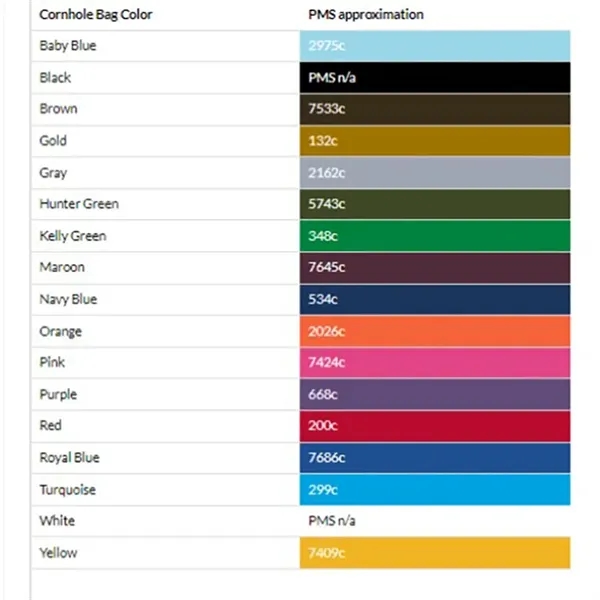Select the Black PMS n/a swatch
600x600 pixels.
(x=435, y=78)
